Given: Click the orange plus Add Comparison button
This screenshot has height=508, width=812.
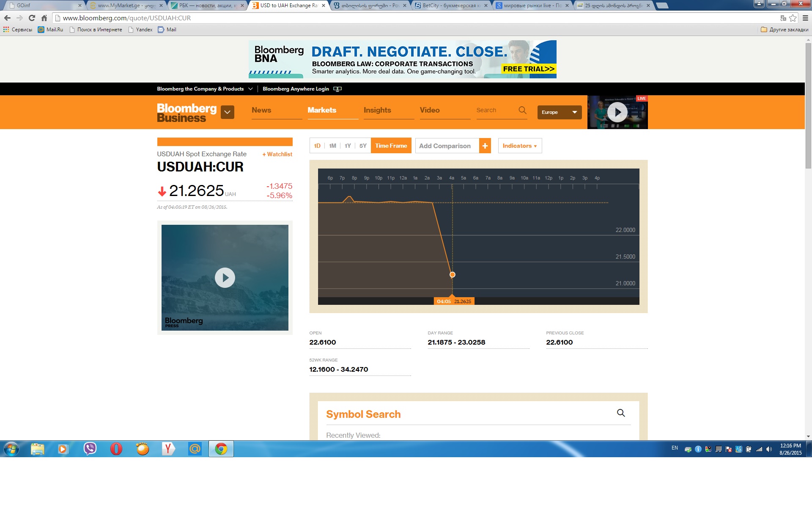Looking at the screenshot, I should click(x=485, y=146).
